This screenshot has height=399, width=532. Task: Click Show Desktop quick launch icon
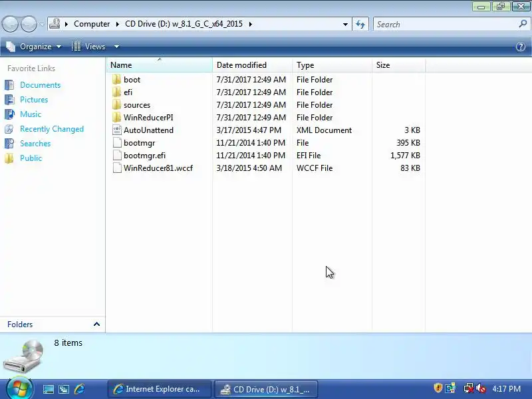point(48,389)
